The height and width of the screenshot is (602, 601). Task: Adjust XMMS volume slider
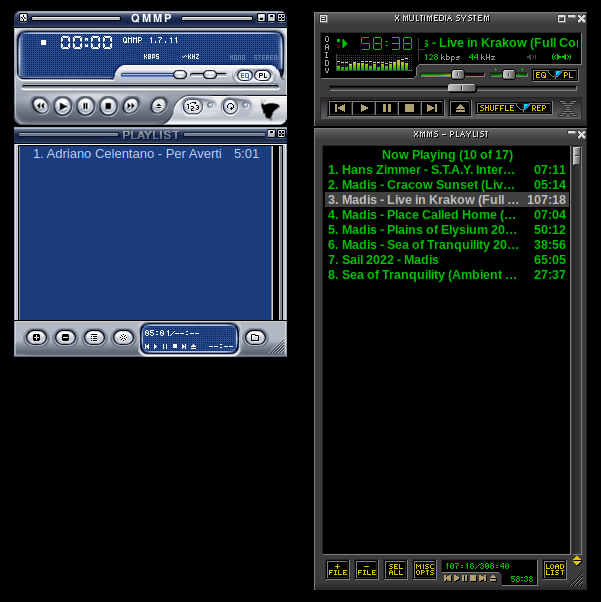click(x=457, y=74)
